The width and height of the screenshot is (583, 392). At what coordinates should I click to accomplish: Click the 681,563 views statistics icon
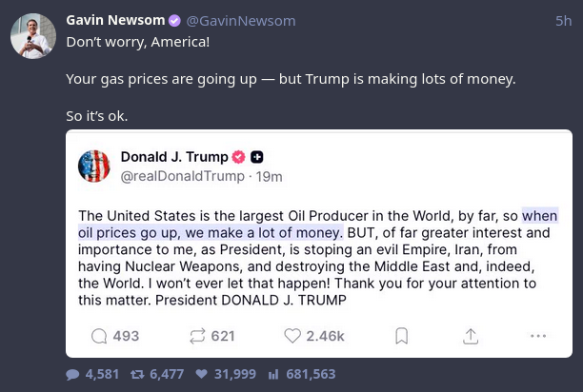click(x=273, y=375)
